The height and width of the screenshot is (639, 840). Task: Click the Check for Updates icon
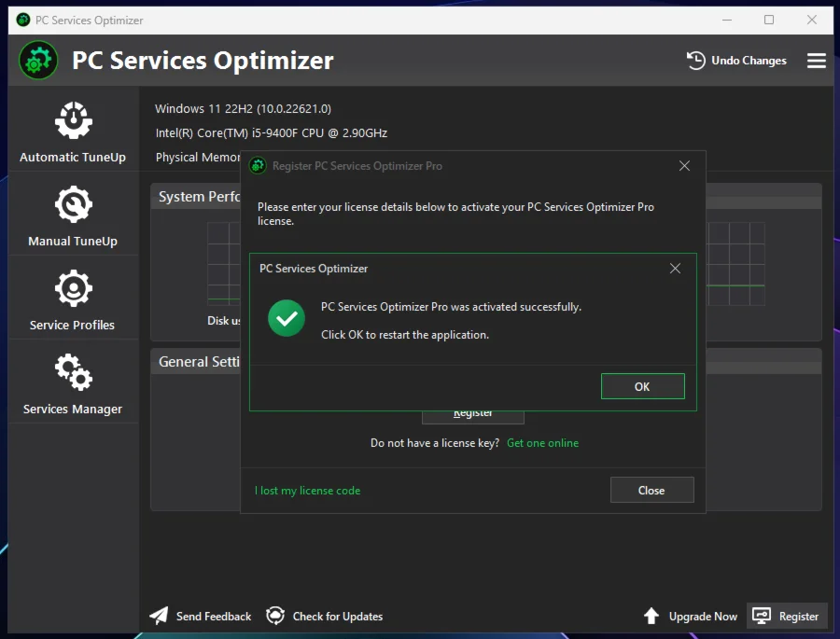[275, 616]
